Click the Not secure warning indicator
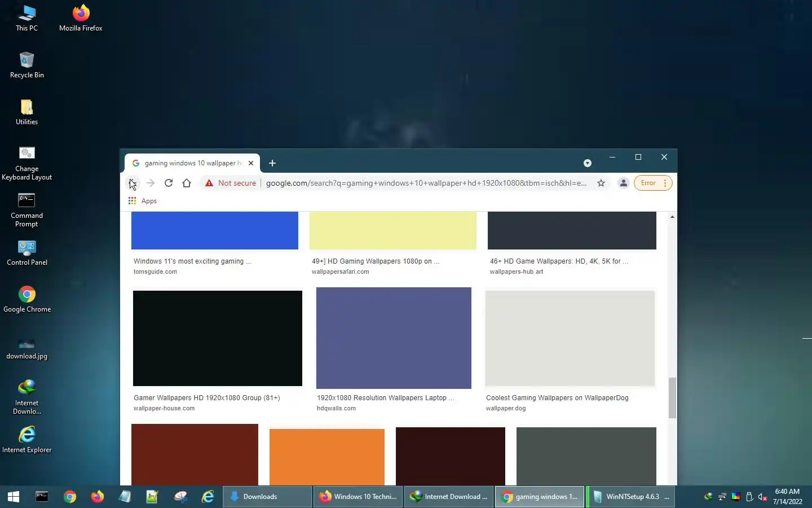Viewport: 812px width, 508px height. 231,183
